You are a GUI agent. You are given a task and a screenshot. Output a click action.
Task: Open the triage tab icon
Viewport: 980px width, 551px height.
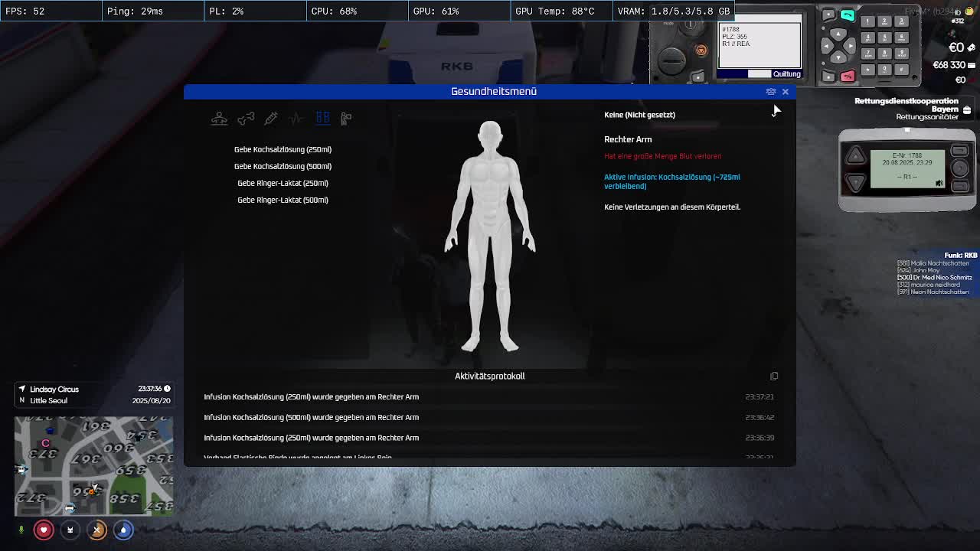(x=219, y=118)
